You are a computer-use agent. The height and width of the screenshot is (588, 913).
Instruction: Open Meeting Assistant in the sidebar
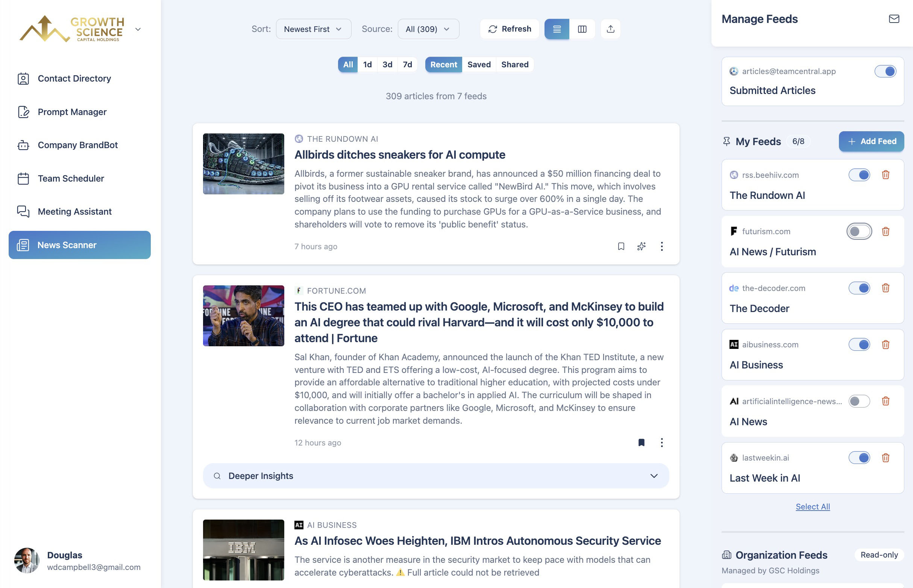click(79, 212)
